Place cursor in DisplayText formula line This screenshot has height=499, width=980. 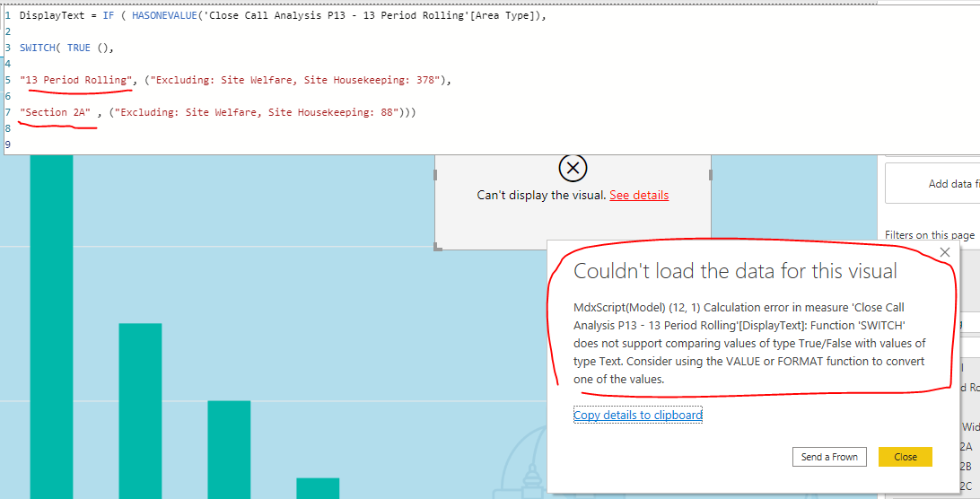pyautogui.click(x=283, y=15)
